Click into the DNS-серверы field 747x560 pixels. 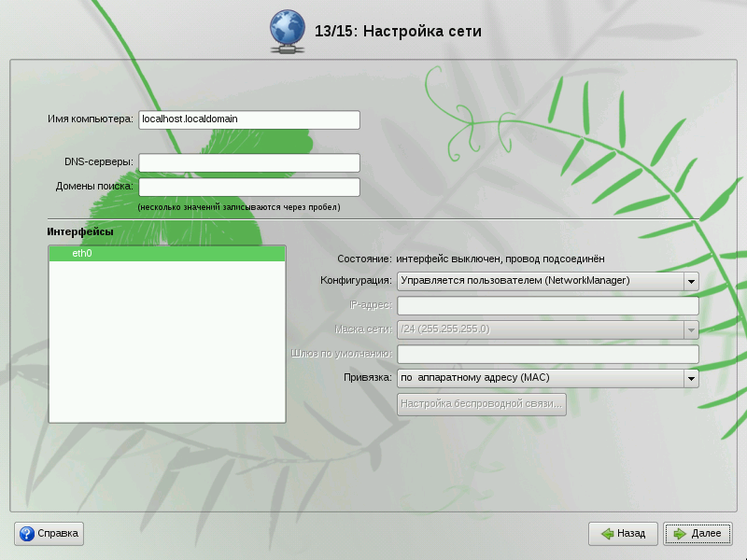tap(248, 162)
